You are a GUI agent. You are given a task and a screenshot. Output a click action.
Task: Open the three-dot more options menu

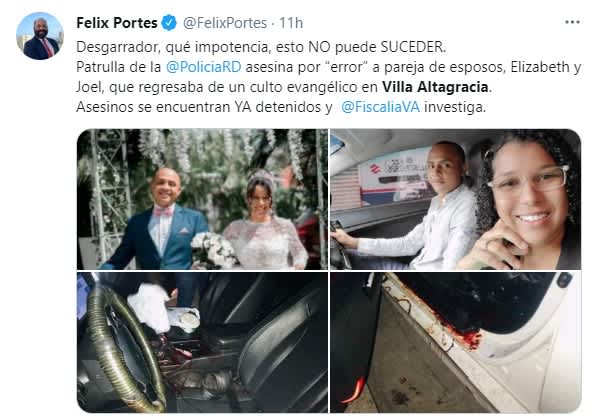click(572, 22)
